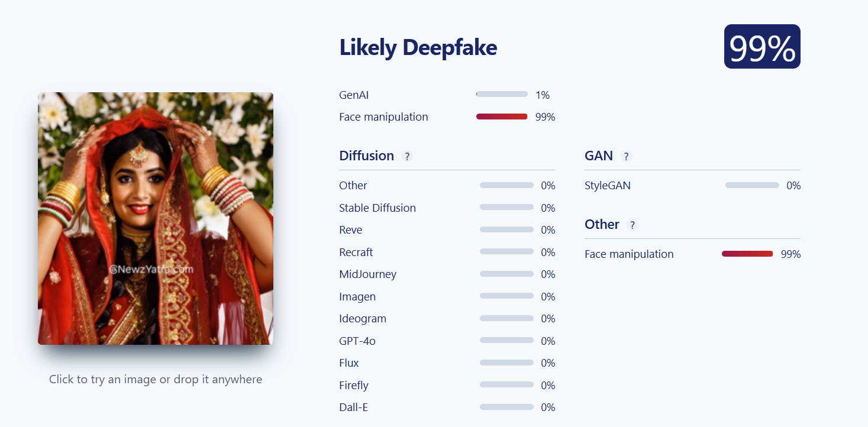Click the Face manipulation bar under Other section
This screenshot has width=868, height=427.
tap(747, 254)
